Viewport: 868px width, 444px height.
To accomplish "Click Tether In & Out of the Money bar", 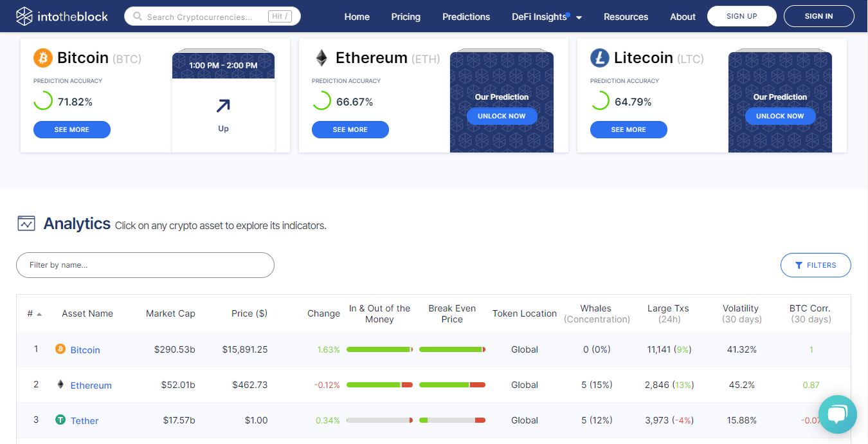I will [x=379, y=420].
